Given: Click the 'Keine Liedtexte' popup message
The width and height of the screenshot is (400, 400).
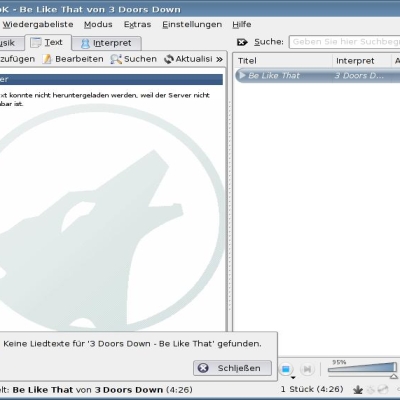Looking at the screenshot, I should tap(132, 344).
